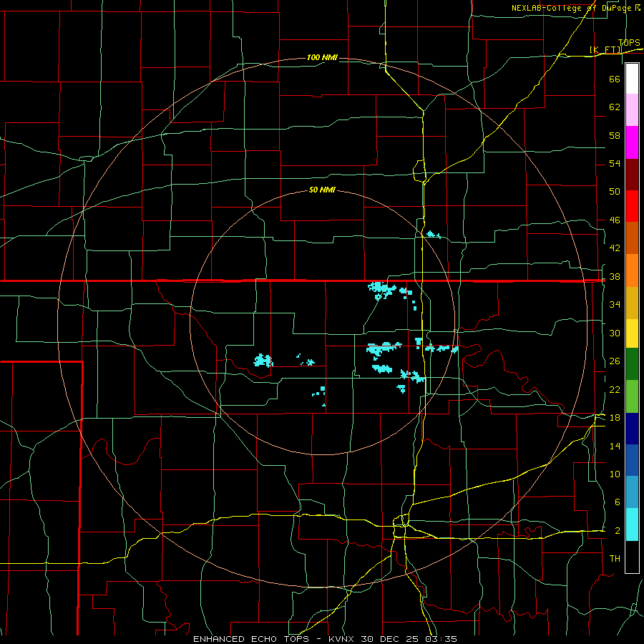Pick the medium blue legend band
The height and width of the screenshot is (644, 644).
[x=632, y=460]
